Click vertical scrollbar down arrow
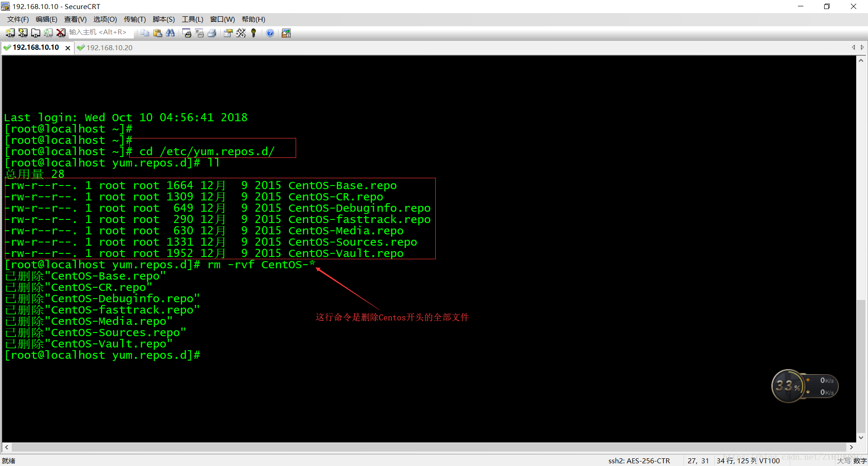 (x=861, y=437)
